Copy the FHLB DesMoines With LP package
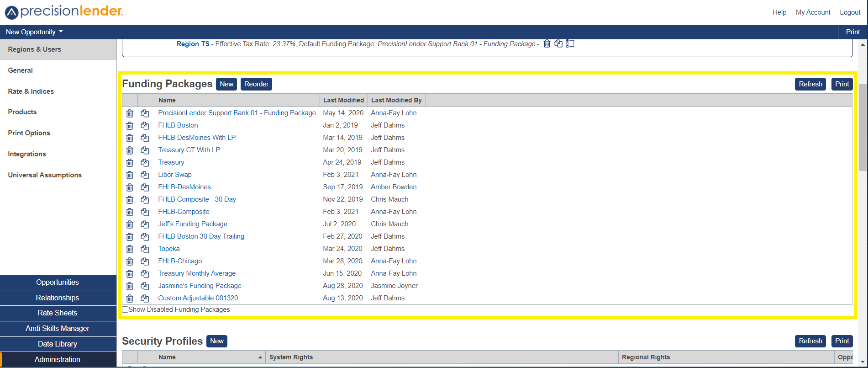The height and width of the screenshot is (368, 868). pyautogui.click(x=145, y=138)
